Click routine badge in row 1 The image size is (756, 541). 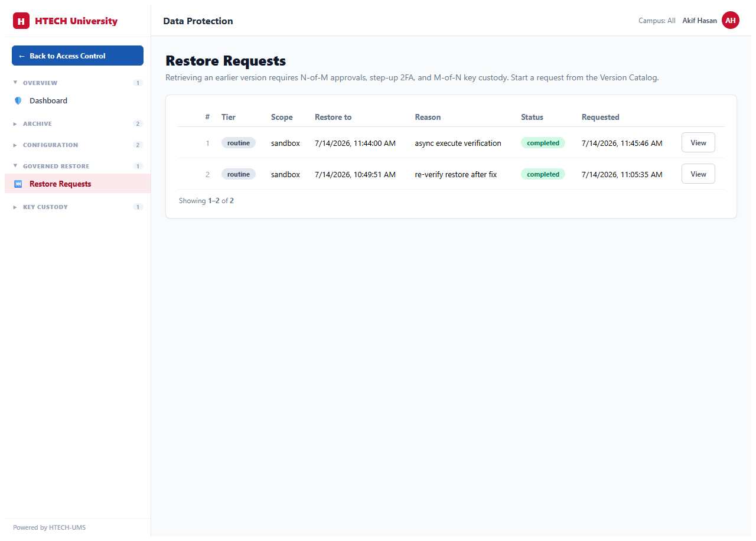click(239, 143)
